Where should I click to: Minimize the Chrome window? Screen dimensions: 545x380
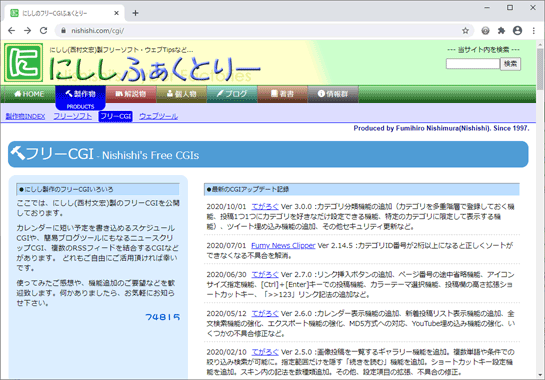[x=487, y=7]
